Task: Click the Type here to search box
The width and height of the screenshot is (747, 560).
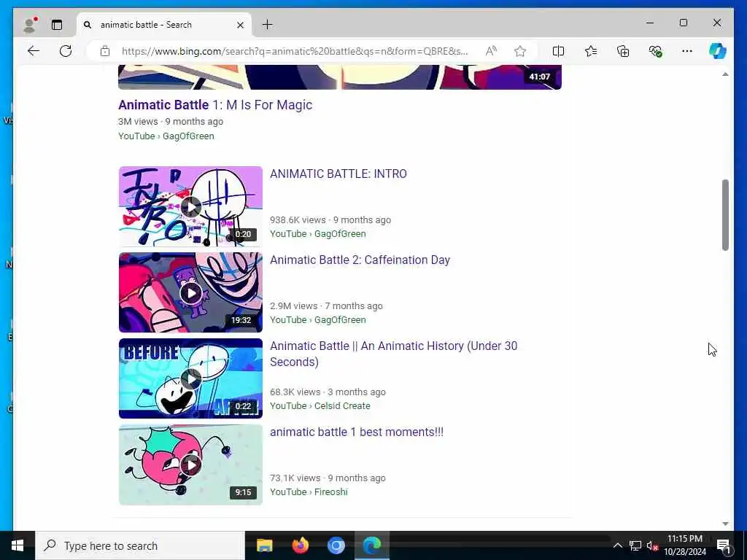Action: tap(140, 545)
